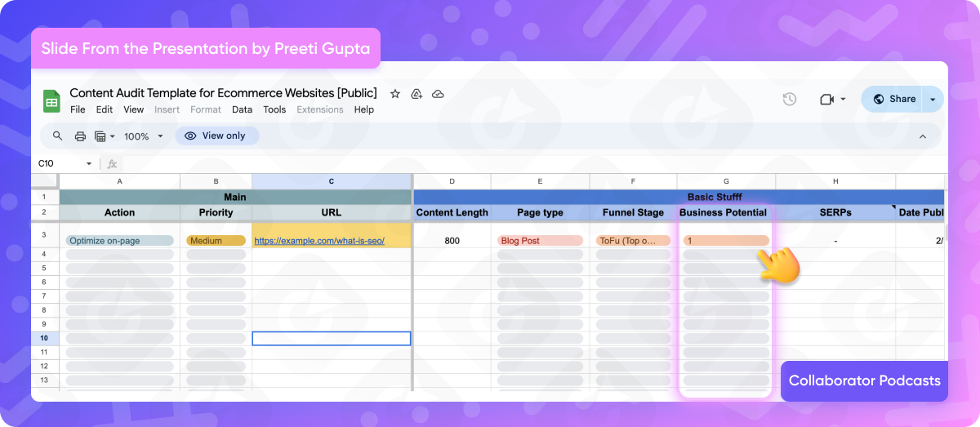Select the Business Potential cell with value 1

pos(726,241)
